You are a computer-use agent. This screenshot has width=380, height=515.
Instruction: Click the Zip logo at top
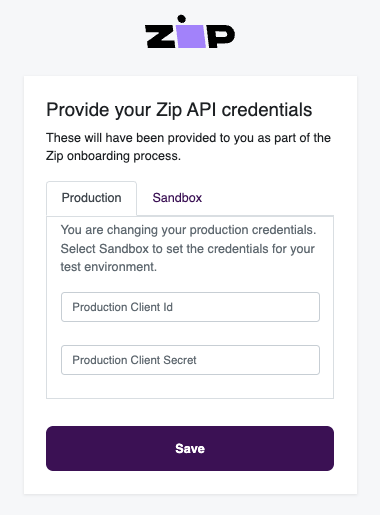pos(190,32)
